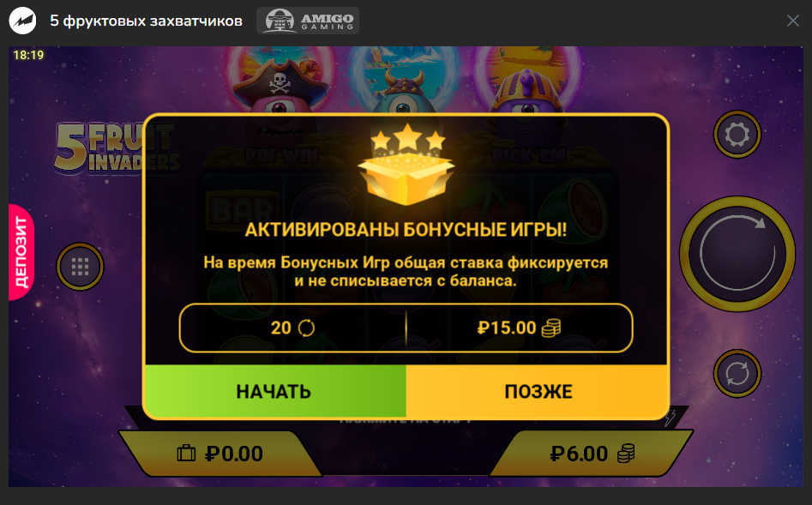Open the grid menu button
The height and width of the screenshot is (505, 812).
(80, 267)
